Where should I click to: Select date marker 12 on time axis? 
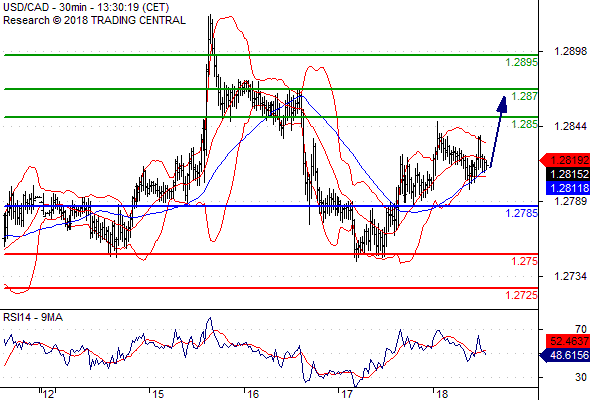[48, 394]
